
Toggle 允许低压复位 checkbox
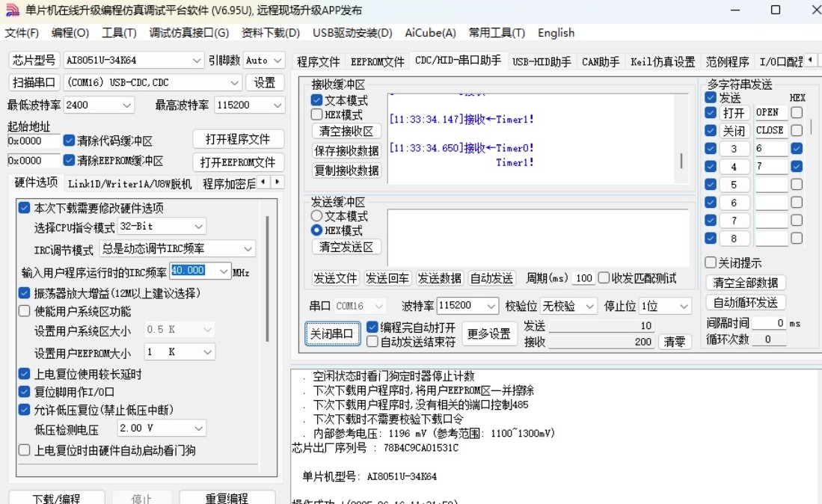[x=24, y=409]
